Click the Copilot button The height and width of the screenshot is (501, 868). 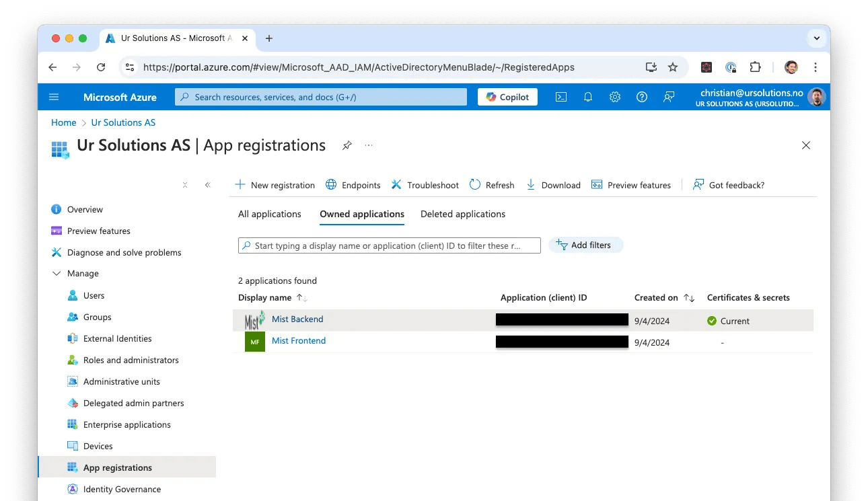[508, 97]
